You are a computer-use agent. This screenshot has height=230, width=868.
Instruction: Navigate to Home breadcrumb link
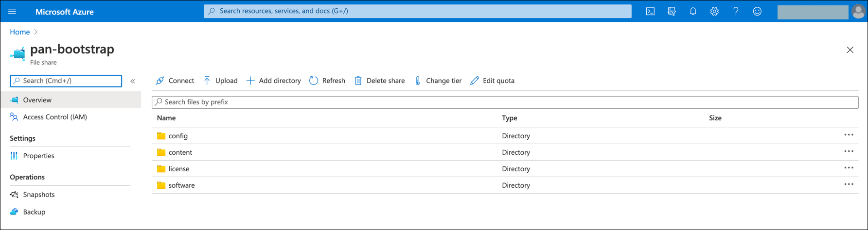pos(20,32)
